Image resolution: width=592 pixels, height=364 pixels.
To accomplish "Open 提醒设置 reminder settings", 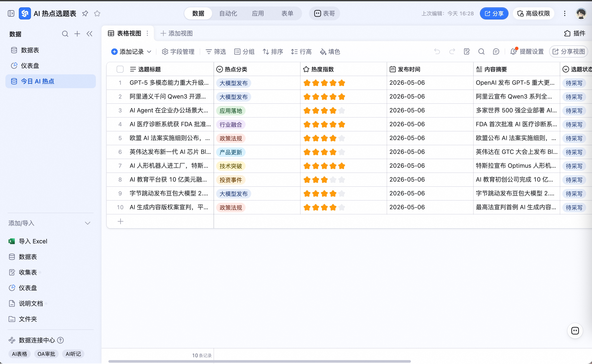I will (x=527, y=52).
